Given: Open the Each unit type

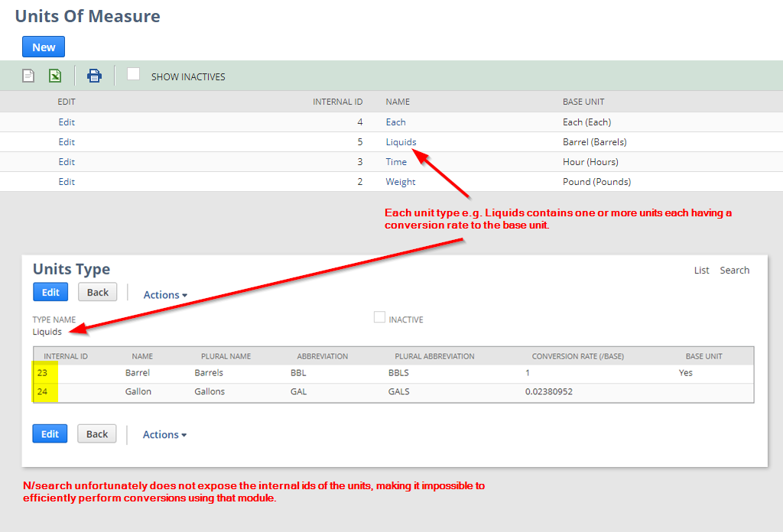Looking at the screenshot, I should 395,122.
